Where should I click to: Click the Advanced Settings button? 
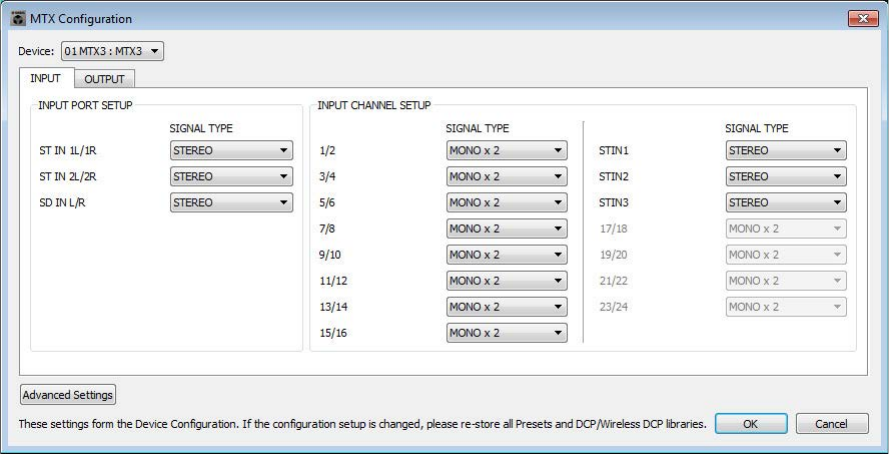click(x=68, y=395)
